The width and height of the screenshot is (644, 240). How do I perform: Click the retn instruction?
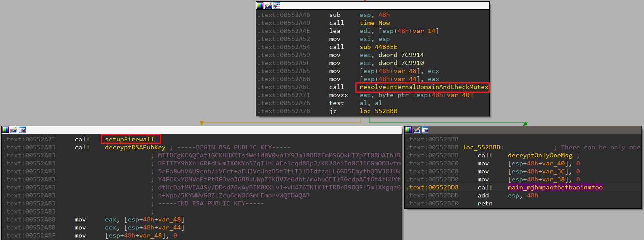(x=485, y=203)
